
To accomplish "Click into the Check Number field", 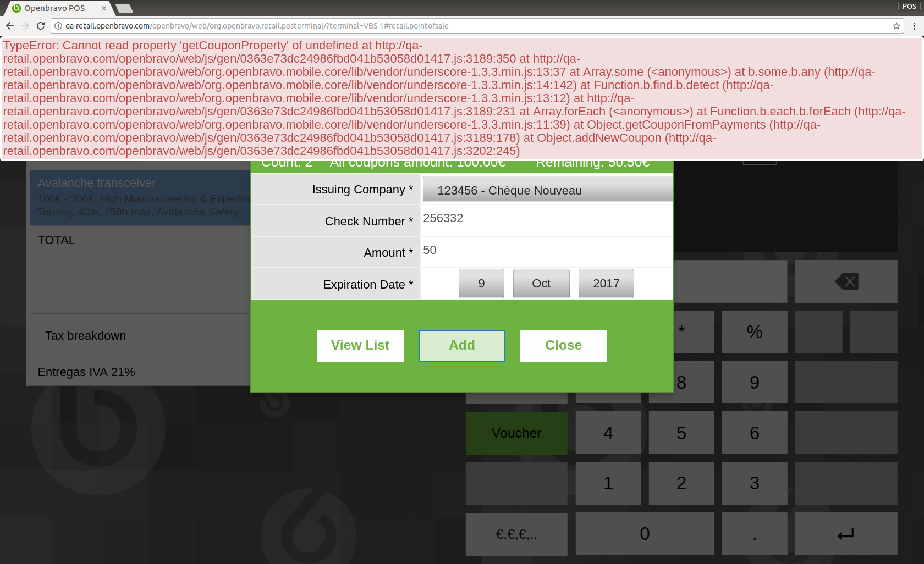I will point(546,220).
